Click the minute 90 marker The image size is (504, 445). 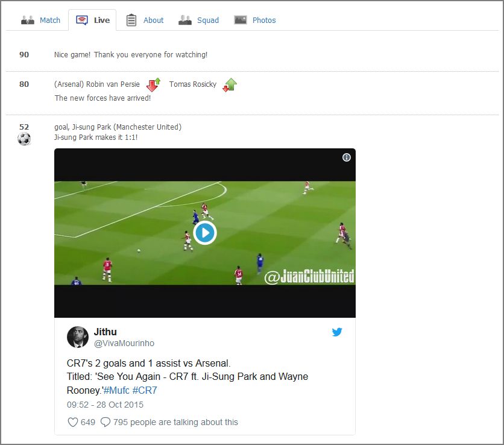pos(24,55)
